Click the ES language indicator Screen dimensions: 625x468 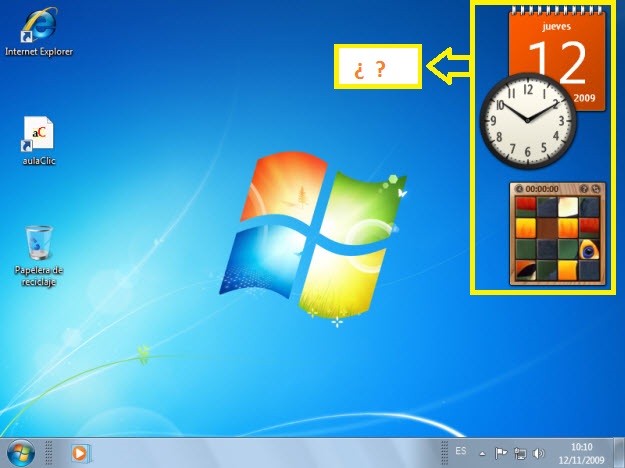pos(460,451)
